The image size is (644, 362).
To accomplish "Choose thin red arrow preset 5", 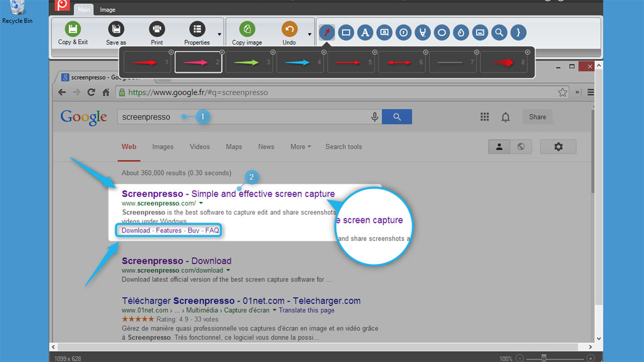I will tap(351, 62).
